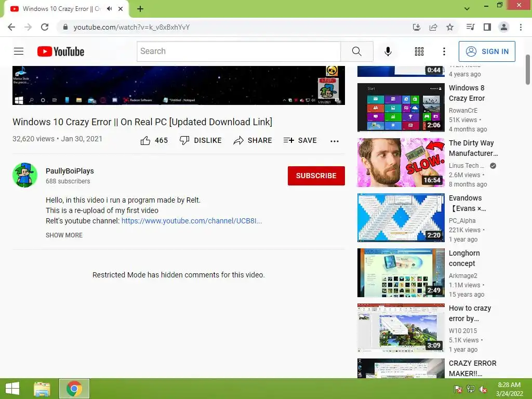The image size is (532, 399).
Task: Toggle Chrome side panel
Action: (x=487, y=27)
